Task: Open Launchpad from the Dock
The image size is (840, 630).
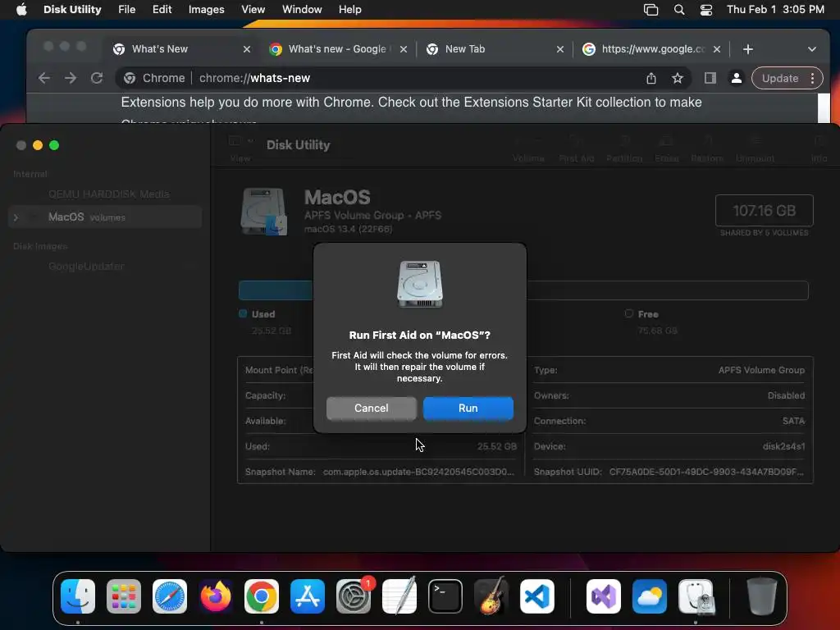Action: tap(124, 596)
